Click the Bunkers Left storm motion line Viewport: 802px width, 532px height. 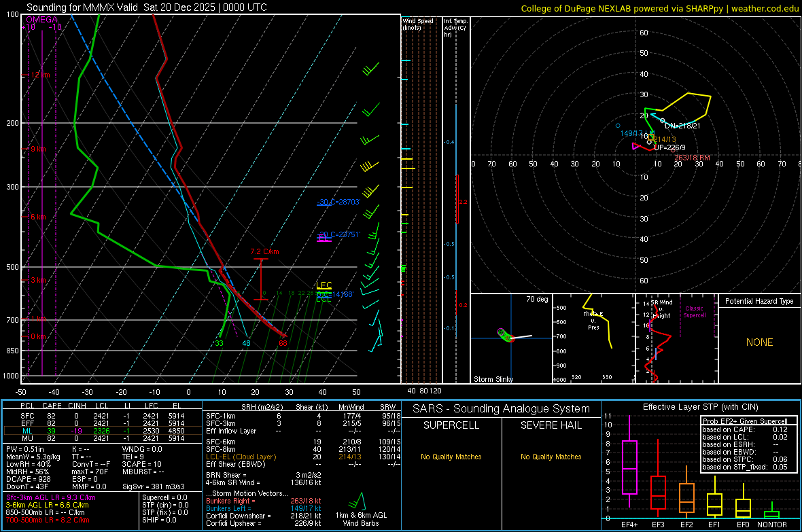pos(264,508)
